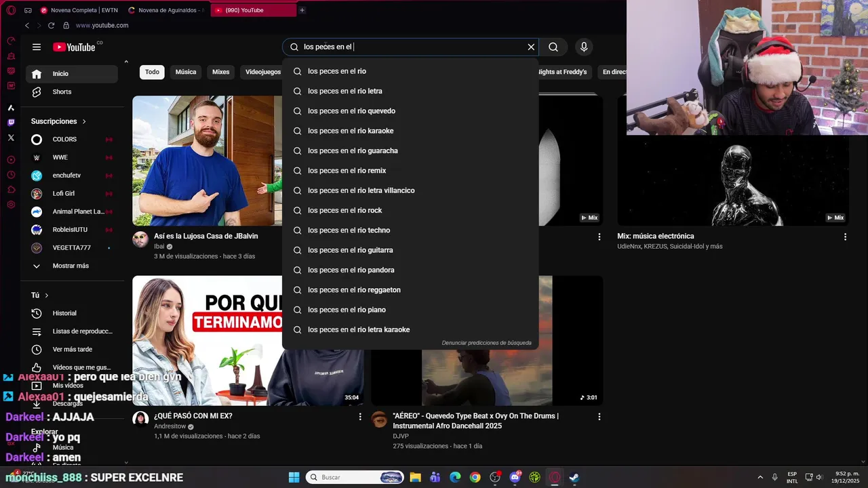The height and width of the screenshot is (488, 868).
Task: Open Microsoft Edge from taskbar
Action: 455,477
